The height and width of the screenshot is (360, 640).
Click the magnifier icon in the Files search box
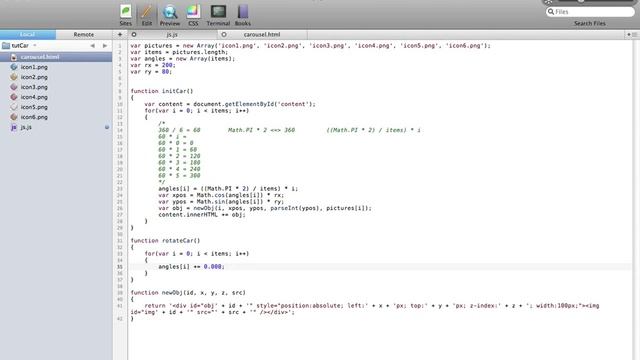(x=551, y=12)
